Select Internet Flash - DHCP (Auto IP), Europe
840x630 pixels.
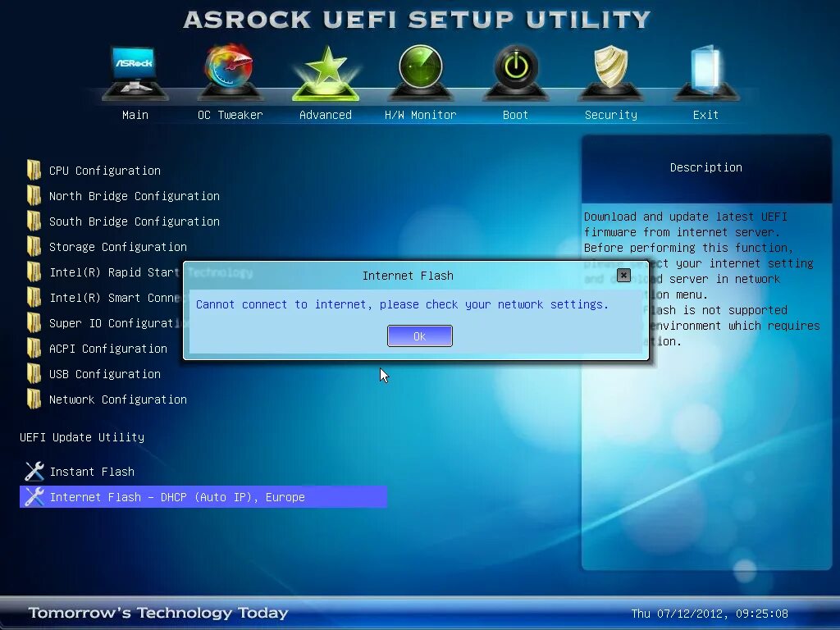click(x=203, y=496)
